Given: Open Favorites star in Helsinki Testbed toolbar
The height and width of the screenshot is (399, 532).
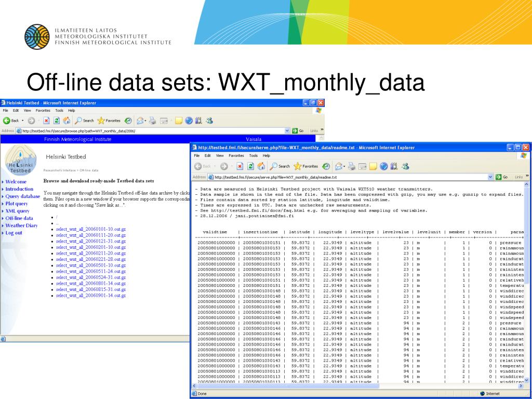Looking at the screenshot, I should coord(109,121).
